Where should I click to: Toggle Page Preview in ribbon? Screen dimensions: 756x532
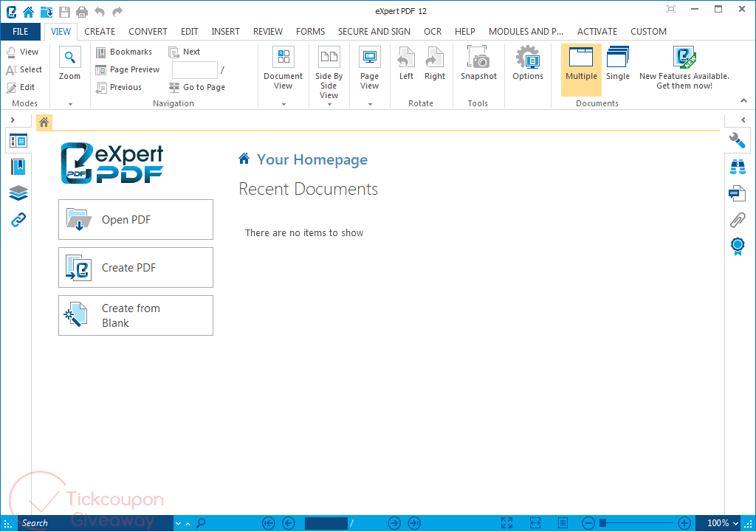coord(128,69)
